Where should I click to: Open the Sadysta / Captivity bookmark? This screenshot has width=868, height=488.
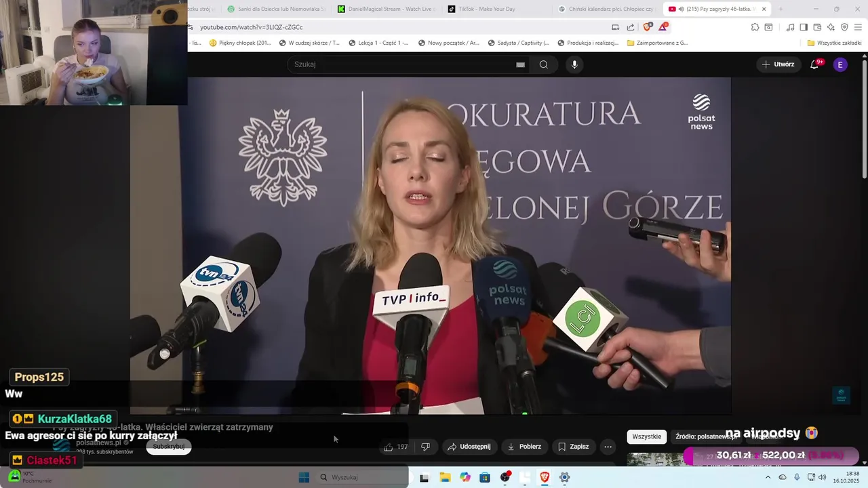click(x=519, y=43)
